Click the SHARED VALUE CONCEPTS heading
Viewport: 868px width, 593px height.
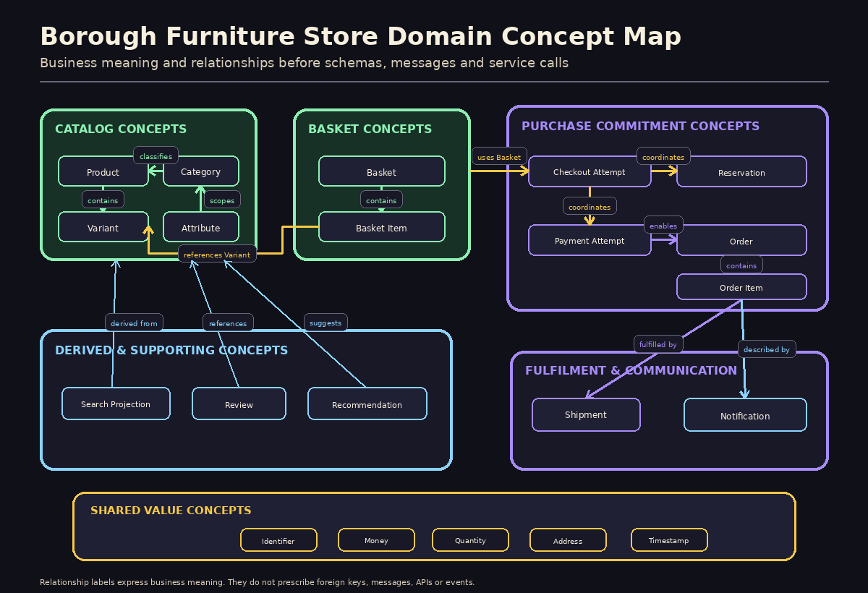[x=171, y=511]
